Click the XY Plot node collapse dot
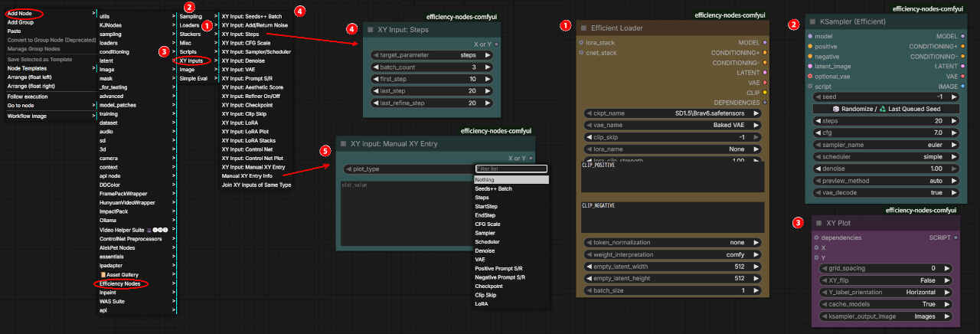The image size is (980, 334). click(818, 223)
